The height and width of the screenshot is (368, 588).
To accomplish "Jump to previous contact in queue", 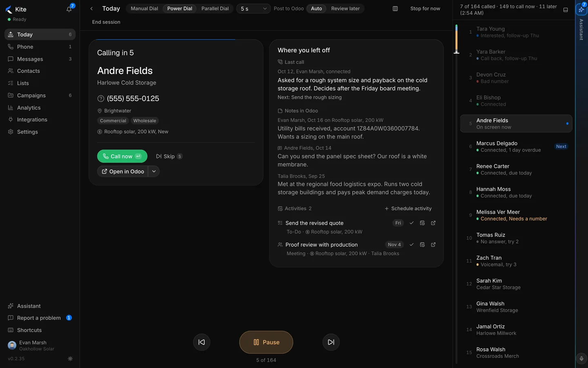I will tap(202, 342).
